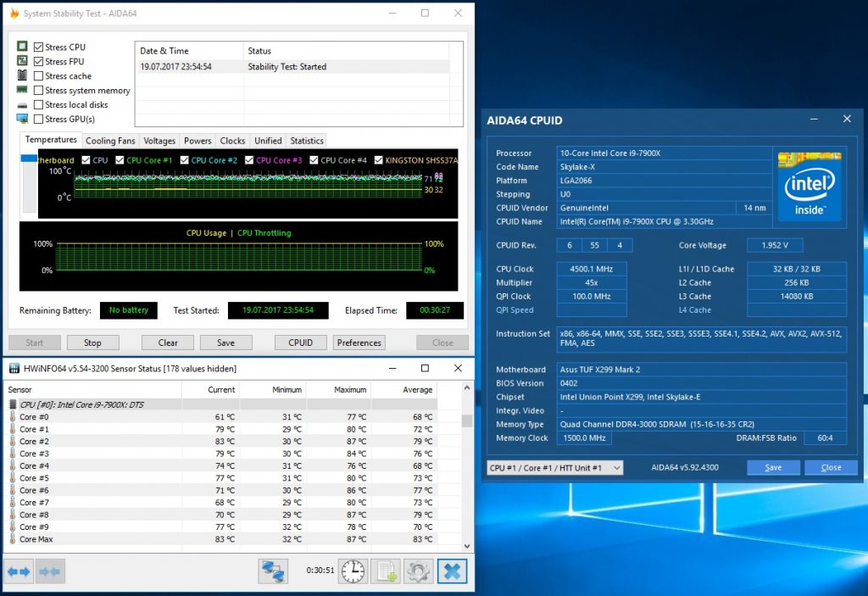Toggle CPU Core #3 graph checkbox
The image size is (868, 596).
(249, 160)
